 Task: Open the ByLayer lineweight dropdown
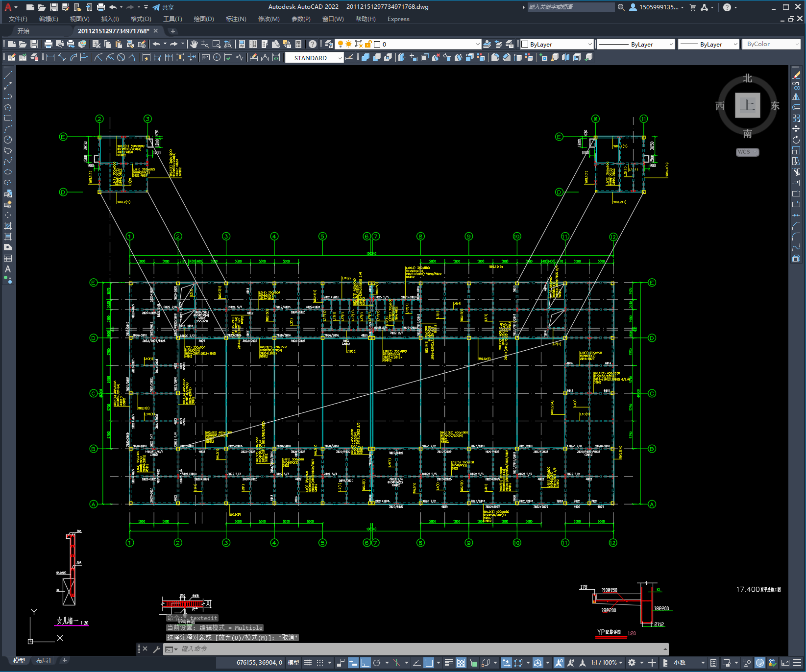pyautogui.click(x=708, y=44)
